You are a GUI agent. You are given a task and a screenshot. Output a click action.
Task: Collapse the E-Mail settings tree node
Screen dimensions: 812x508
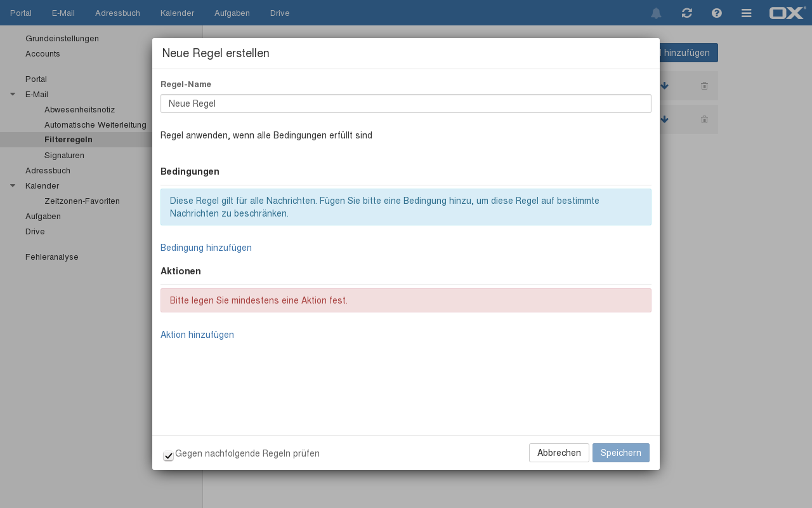tap(13, 95)
